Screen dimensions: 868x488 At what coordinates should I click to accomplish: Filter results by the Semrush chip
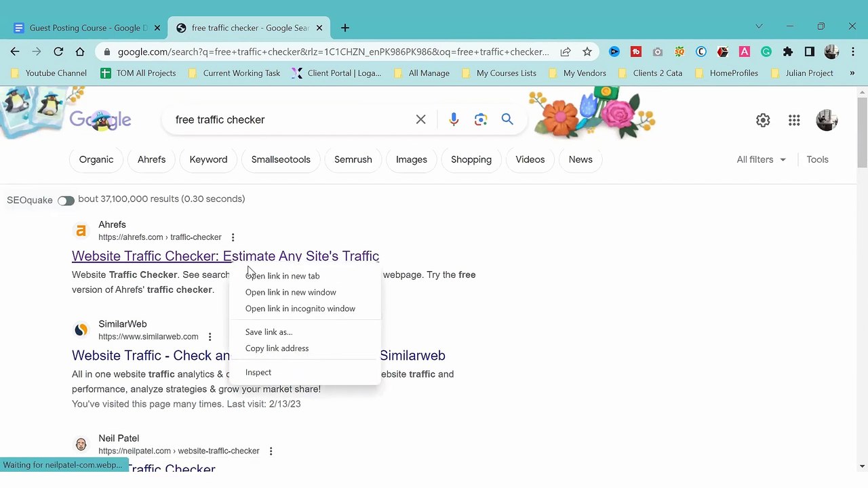(353, 159)
